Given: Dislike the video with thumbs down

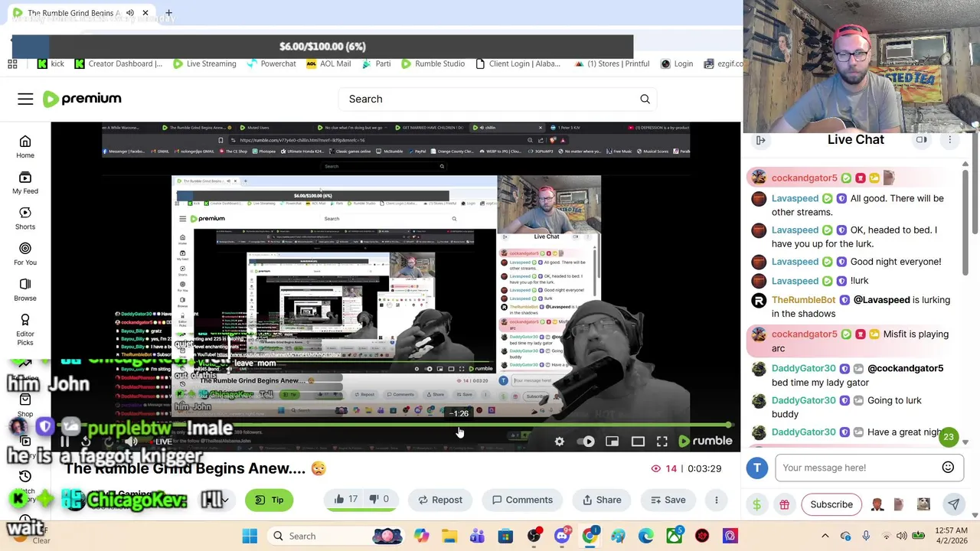Looking at the screenshot, I should pyautogui.click(x=379, y=499).
